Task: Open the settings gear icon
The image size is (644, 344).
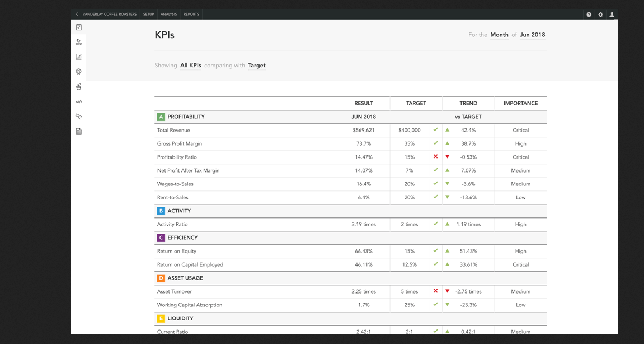Action: point(600,15)
